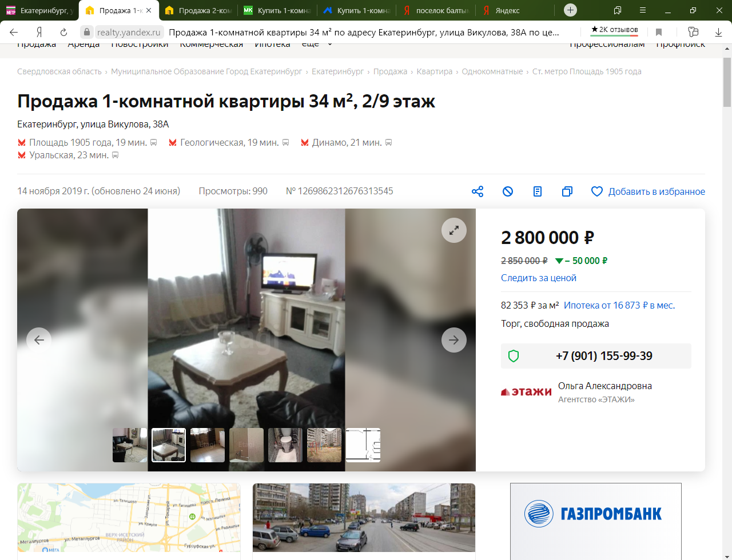
Task: Select the bathroom toilet thumbnail
Action: coord(285,445)
